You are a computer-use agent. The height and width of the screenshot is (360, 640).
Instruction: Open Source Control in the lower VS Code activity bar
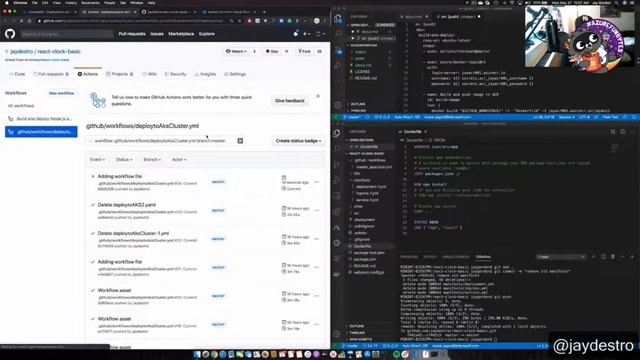click(337, 164)
